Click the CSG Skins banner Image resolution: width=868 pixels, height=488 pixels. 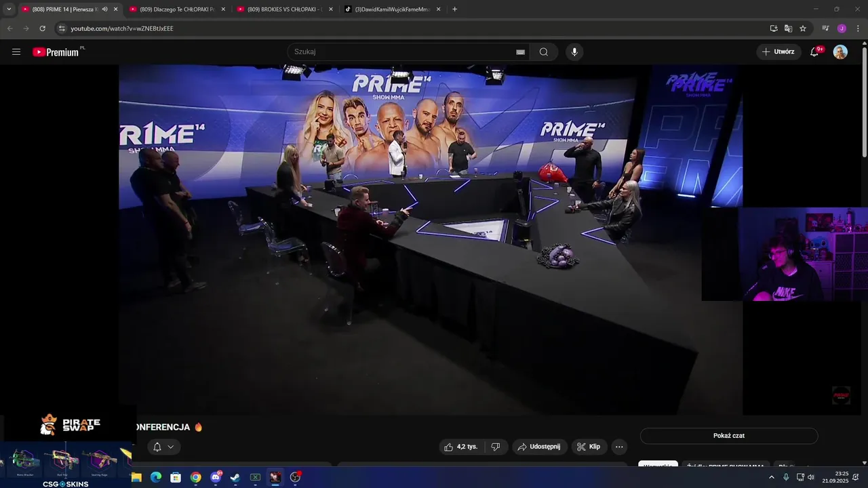(66, 484)
